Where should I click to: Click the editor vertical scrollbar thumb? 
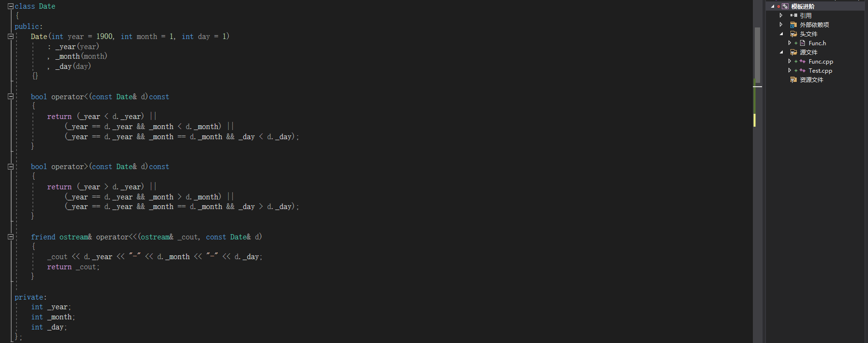click(757, 55)
